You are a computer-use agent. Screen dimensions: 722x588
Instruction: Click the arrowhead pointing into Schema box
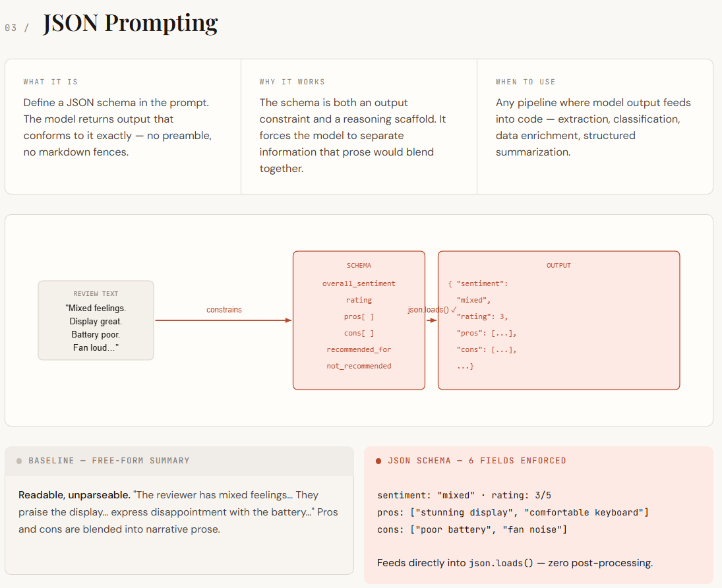click(288, 320)
